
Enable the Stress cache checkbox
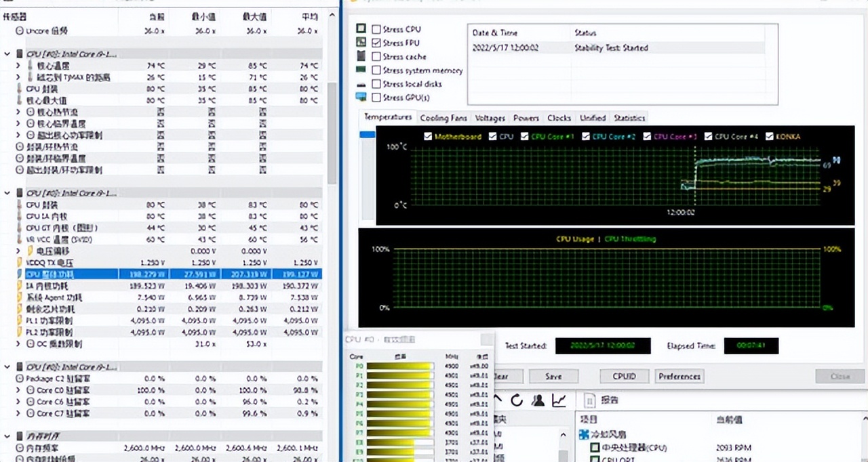pyautogui.click(x=376, y=56)
